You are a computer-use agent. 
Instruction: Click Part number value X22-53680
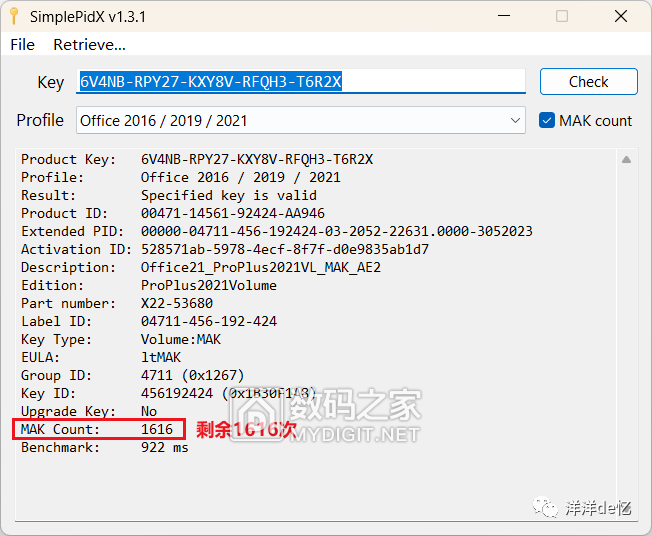click(x=177, y=303)
